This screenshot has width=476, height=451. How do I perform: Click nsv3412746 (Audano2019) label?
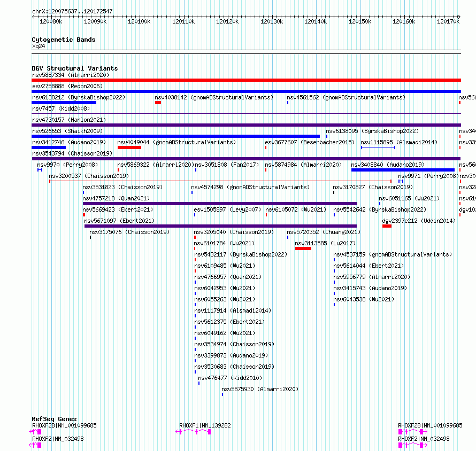(69, 142)
